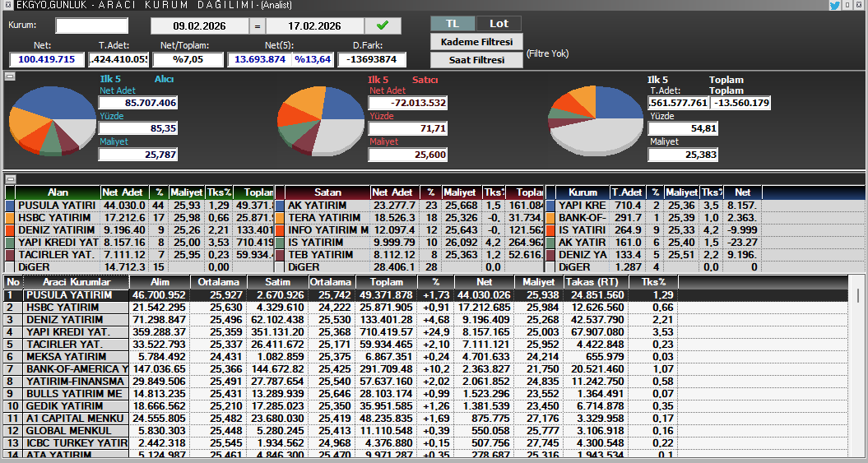Select GLOBAL MENKUL row
The width and height of the screenshot is (868, 463).
[x=425, y=430]
